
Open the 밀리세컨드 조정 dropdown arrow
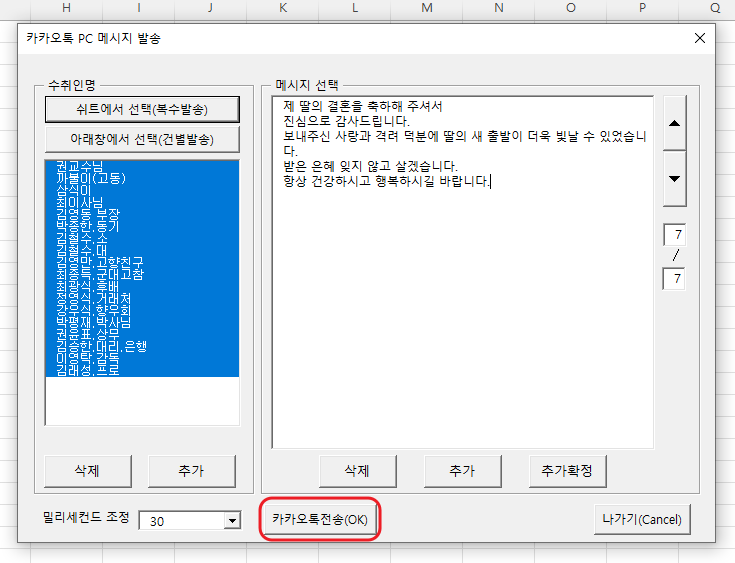(x=232, y=521)
